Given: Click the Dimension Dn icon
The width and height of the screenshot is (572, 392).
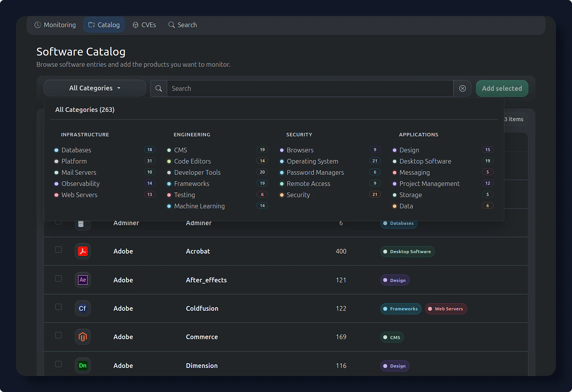Looking at the screenshot, I should [x=83, y=366].
